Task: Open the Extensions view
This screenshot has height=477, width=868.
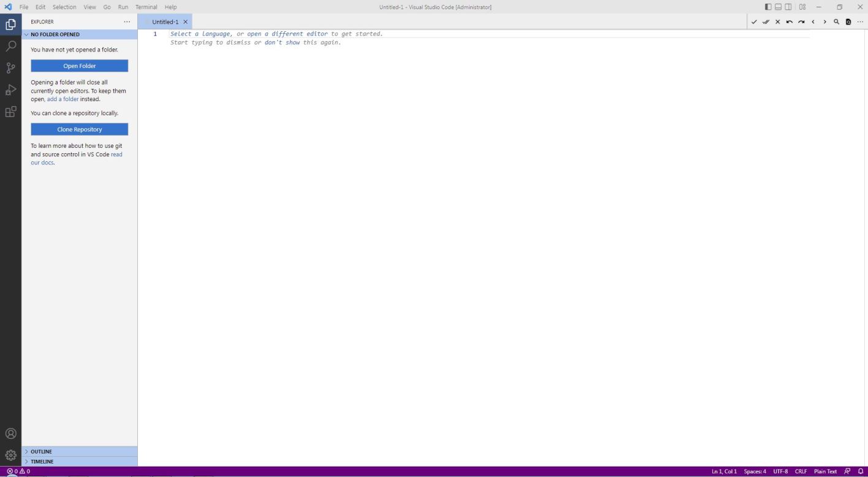Action: [10, 112]
